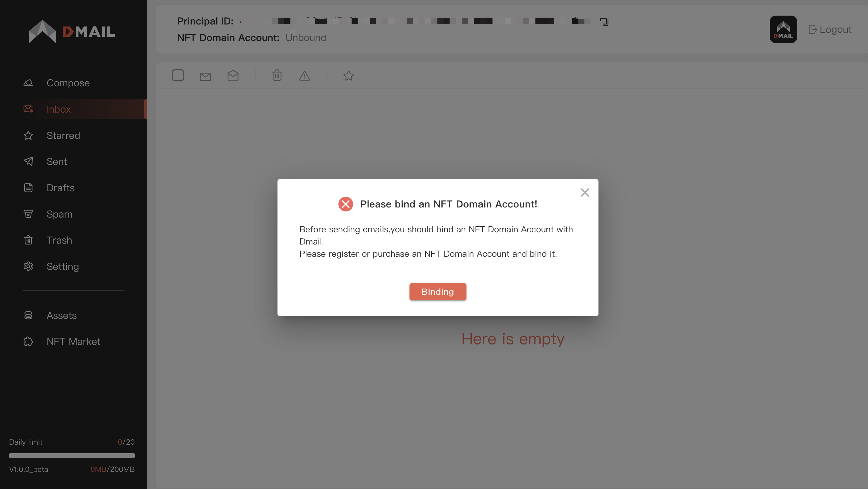Click the delete trash icon in toolbar
868x489 pixels.
(277, 75)
